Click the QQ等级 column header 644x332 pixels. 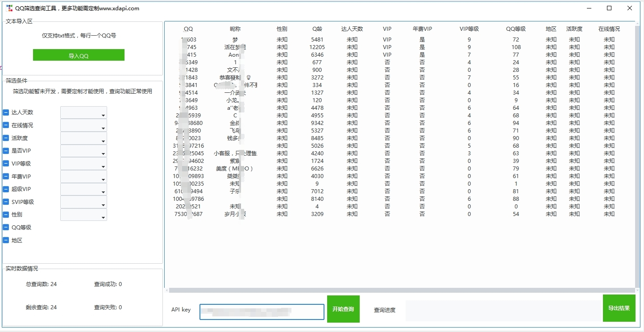coord(516,29)
